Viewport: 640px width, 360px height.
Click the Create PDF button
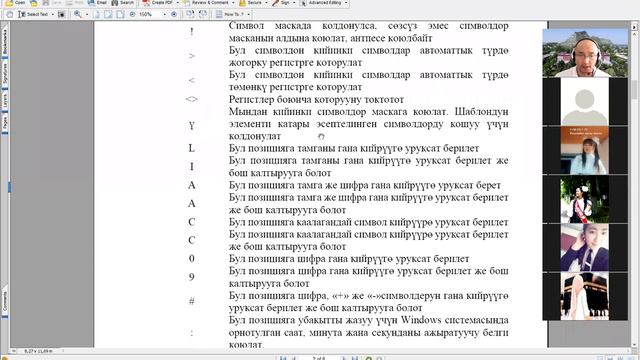coord(158,2)
